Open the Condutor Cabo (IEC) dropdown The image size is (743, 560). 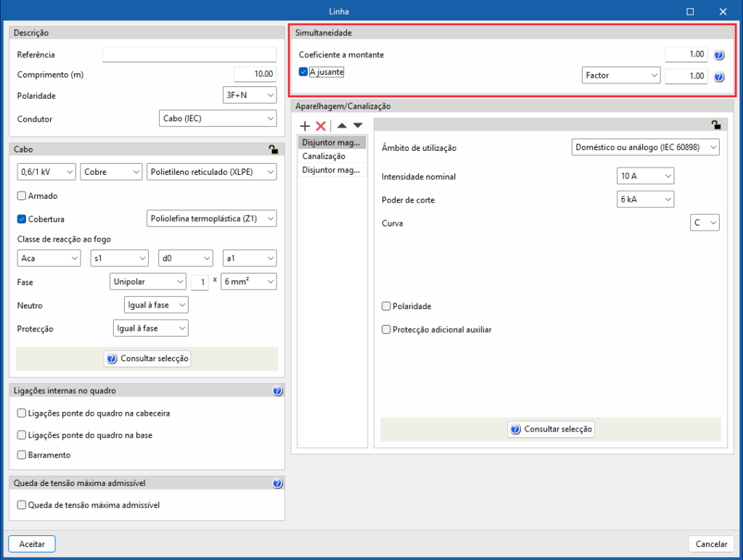coord(218,118)
